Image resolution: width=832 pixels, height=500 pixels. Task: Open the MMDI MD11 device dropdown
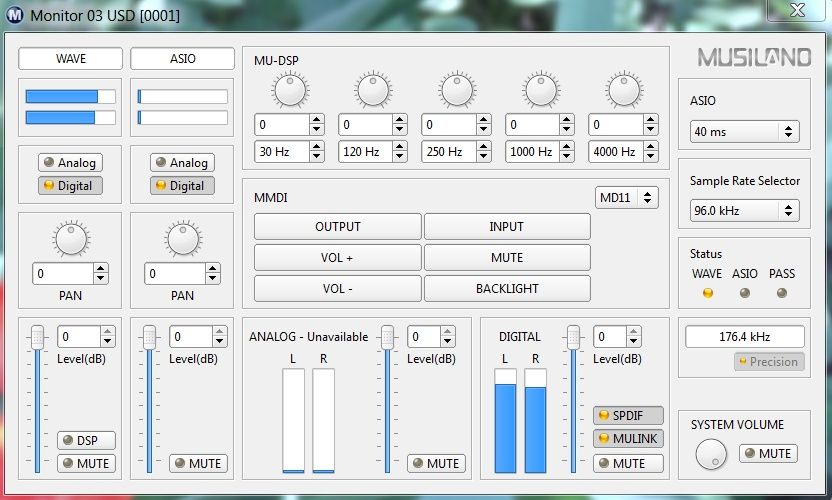(x=627, y=197)
